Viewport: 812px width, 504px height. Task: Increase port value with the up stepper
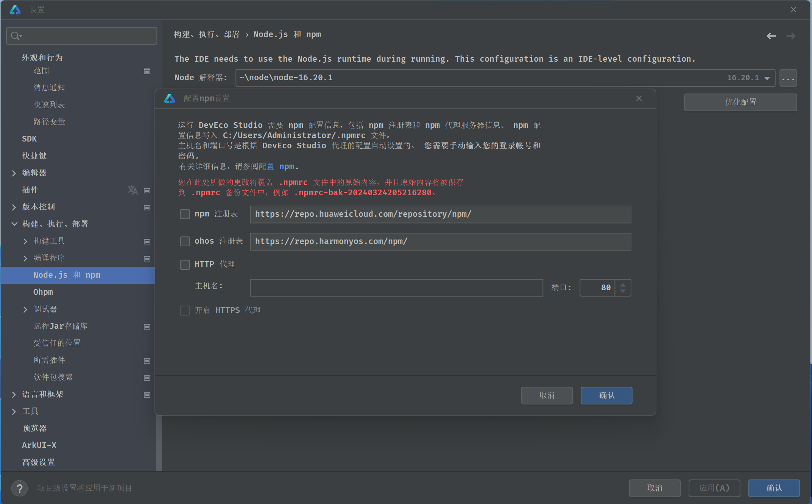(x=623, y=284)
